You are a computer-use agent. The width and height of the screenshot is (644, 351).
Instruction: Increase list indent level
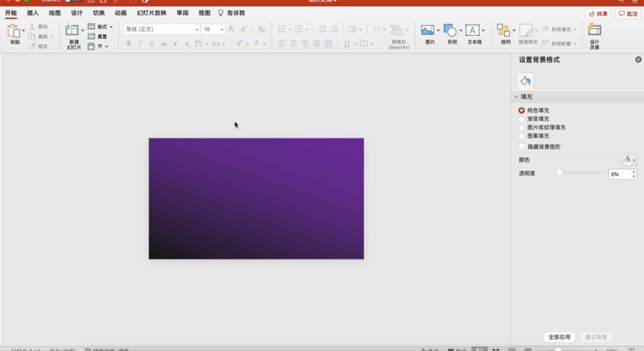335,29
